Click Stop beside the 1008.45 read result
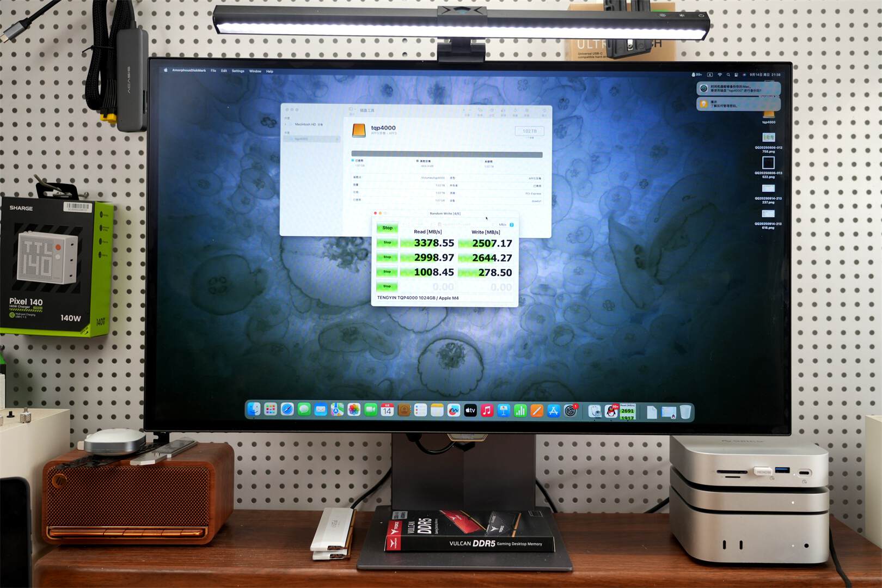The image size is (882, 588). [387, 271]
